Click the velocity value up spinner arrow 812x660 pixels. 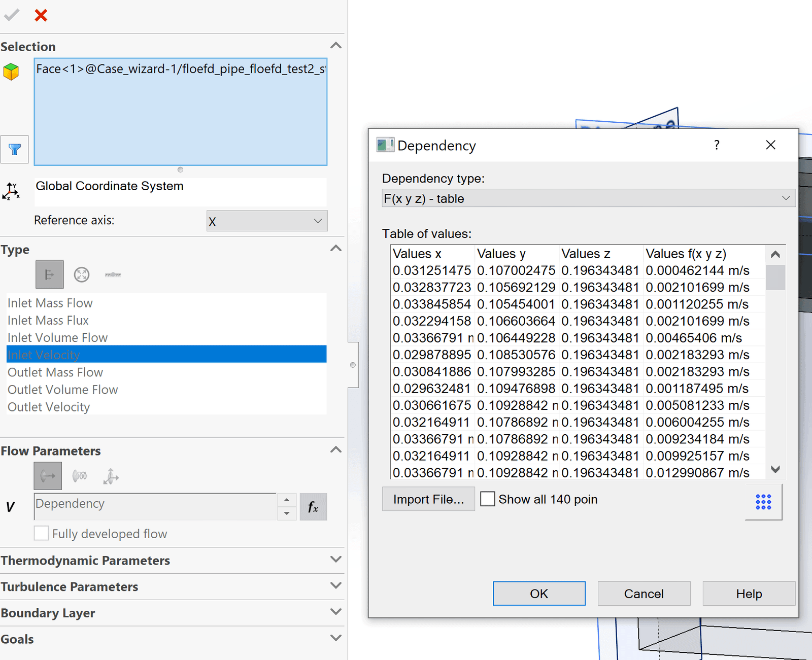(287, 500)
